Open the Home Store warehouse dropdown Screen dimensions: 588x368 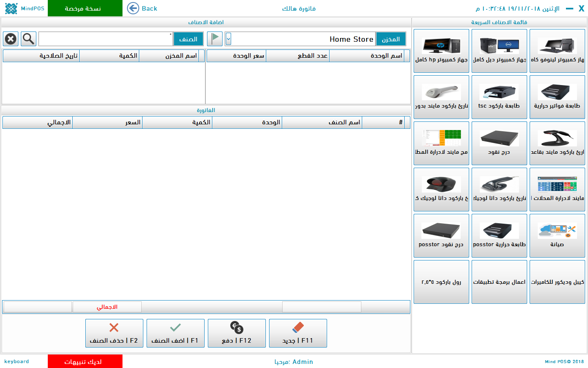coord(228,39)
